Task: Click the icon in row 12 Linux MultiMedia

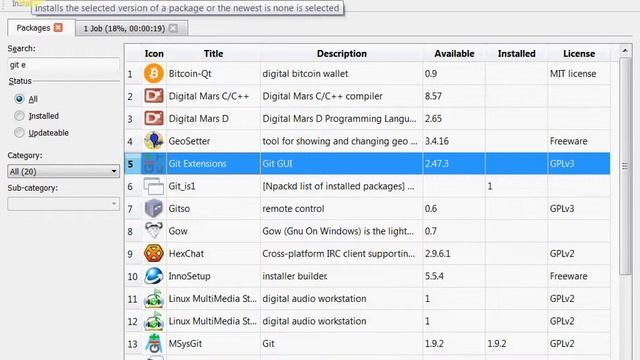Action: tap(153, 321)
